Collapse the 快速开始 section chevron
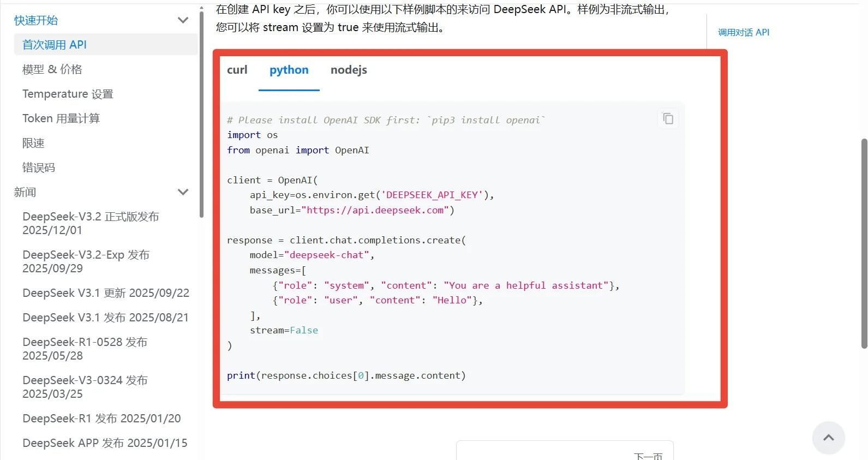Screen dimensions: 868x460 pos(183,20)
